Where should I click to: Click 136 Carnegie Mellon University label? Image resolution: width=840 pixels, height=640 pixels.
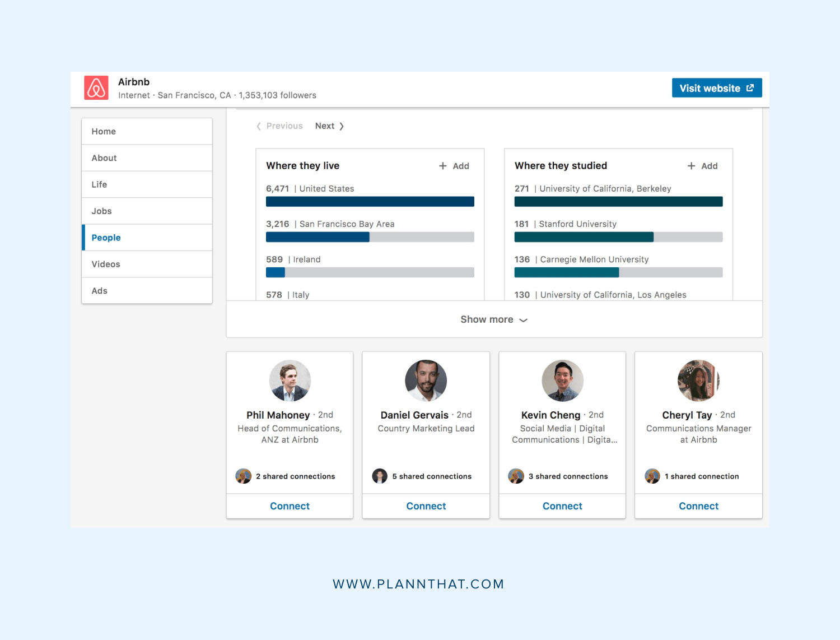[x=582, y=259]
